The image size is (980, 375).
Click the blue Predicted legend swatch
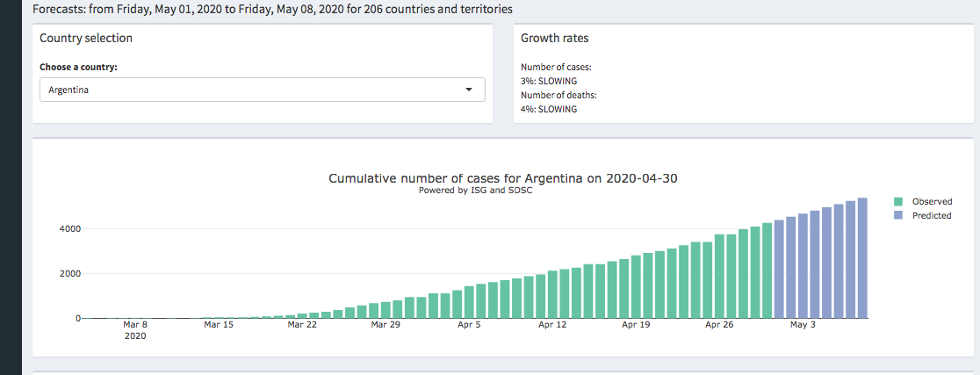point(898,215)
